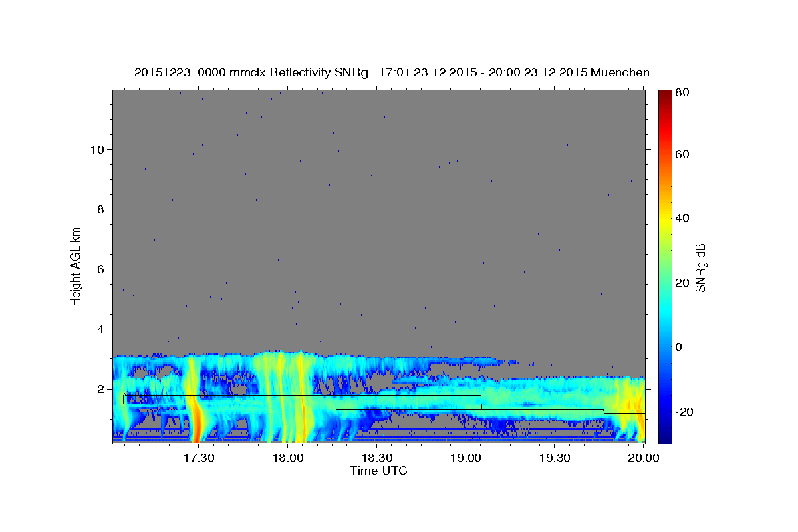
Task: Click the height axis label 2
Action: tap(100, 389)
